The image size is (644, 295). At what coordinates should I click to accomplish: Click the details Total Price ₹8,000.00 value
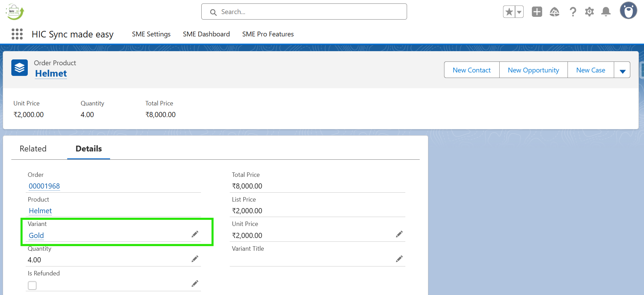coord(247,186)
